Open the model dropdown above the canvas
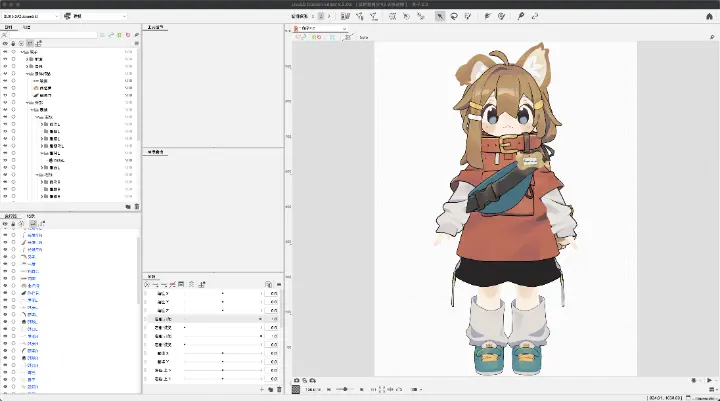The image size is (720, 401). click(320, 28)
